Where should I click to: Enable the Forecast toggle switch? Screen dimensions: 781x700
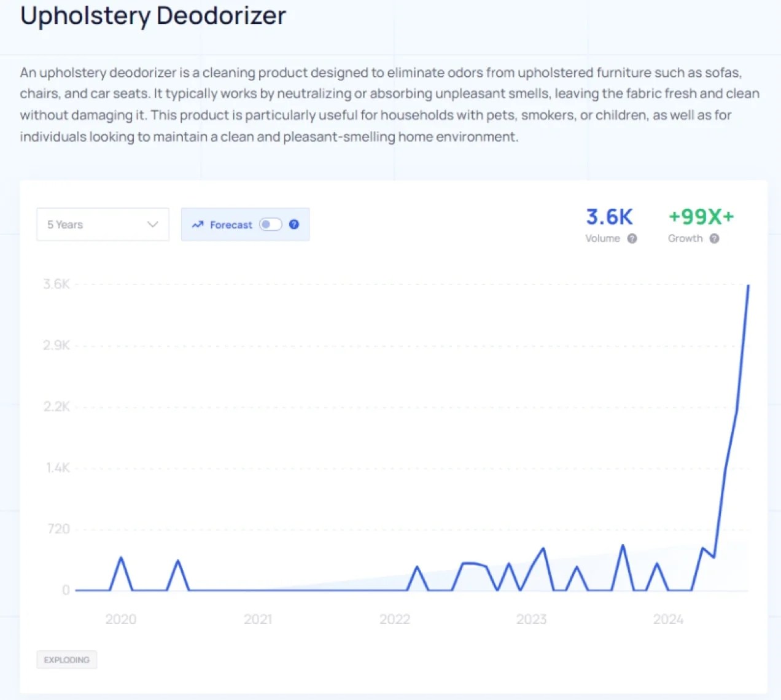[x=270, y=225]
